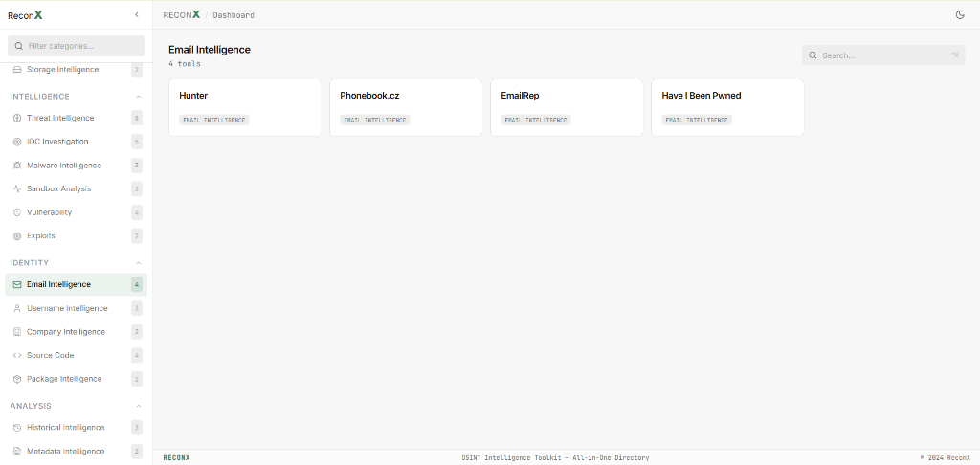This screenshot has width=980, height=465.
Task: Collapse the IDENTITY section chevron
Action: pos(139,263)
